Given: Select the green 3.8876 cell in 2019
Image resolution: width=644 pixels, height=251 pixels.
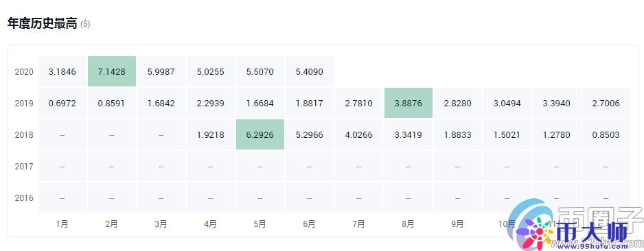Looking at the screenshot, I should (x=409, y=103).
